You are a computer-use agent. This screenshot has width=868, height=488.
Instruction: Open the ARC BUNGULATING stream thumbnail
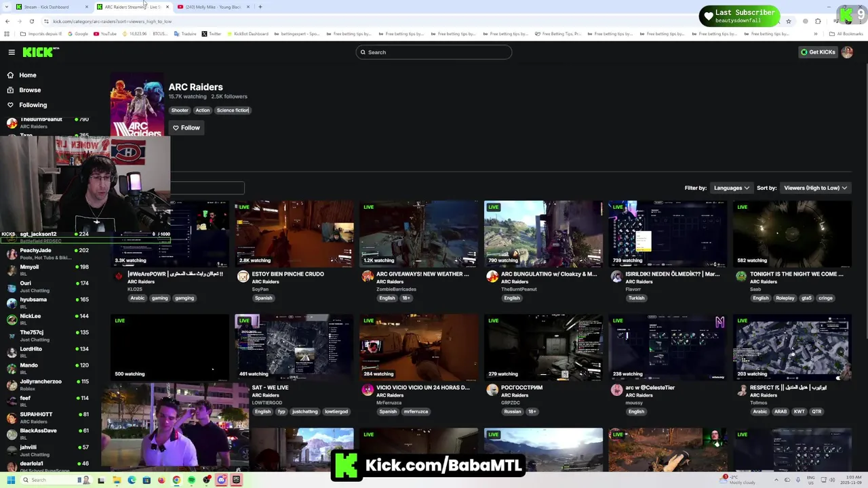543,234
